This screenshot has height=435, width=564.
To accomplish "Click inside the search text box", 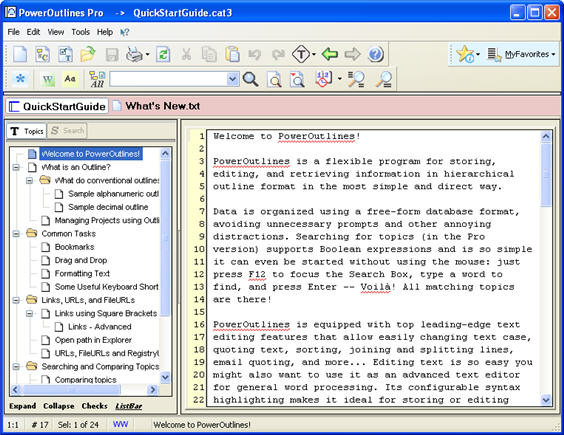I will click(x=168, y=79).
